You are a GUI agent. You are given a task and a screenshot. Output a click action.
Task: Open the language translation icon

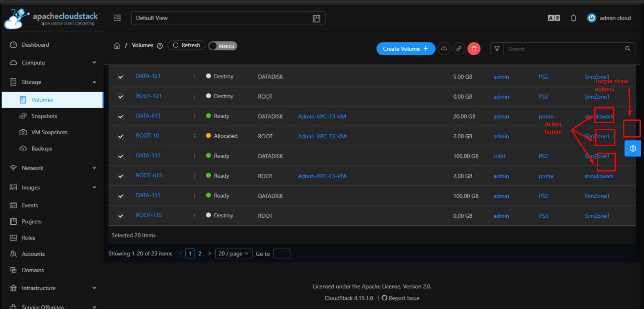(554, 18)
